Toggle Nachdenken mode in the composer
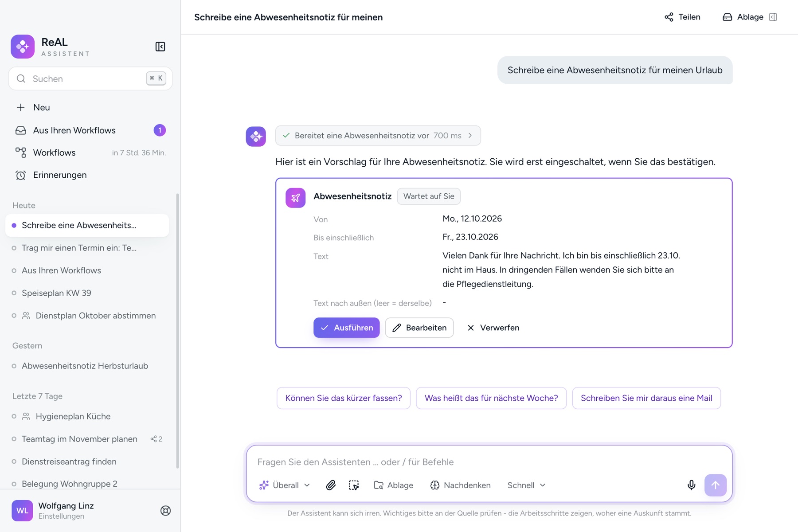This screenshot has height=532, width=798. pyautogui.click(x=460, y=485)
